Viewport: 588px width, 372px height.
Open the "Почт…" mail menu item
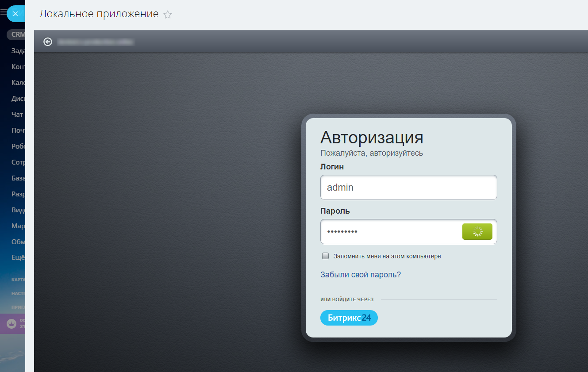click(18, 130)
